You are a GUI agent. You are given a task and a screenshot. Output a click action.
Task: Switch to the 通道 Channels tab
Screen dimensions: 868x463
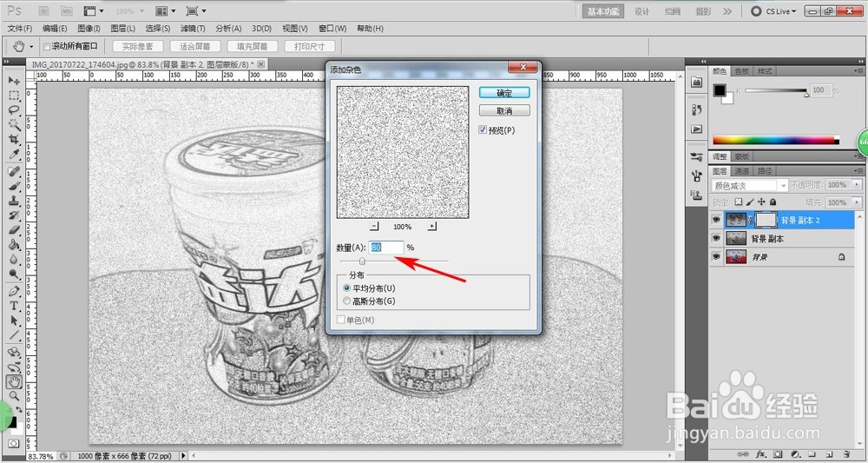tap(742, 171)
